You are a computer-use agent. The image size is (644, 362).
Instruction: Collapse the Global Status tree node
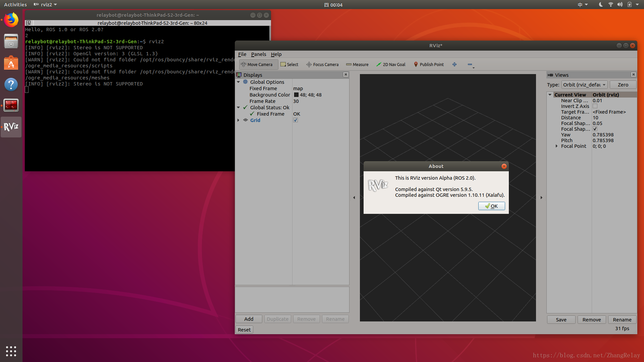238,107
